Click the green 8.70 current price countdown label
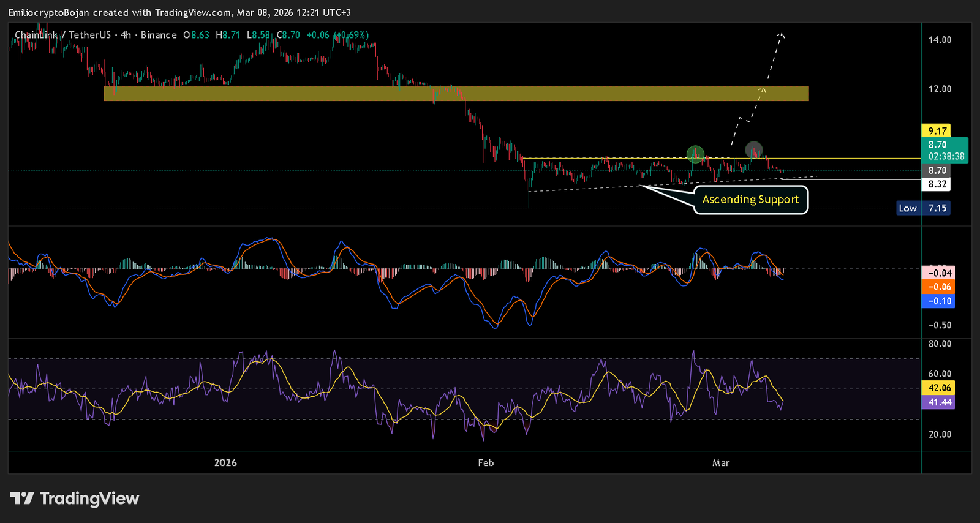 pyautogui.click(x=945, y=151)
